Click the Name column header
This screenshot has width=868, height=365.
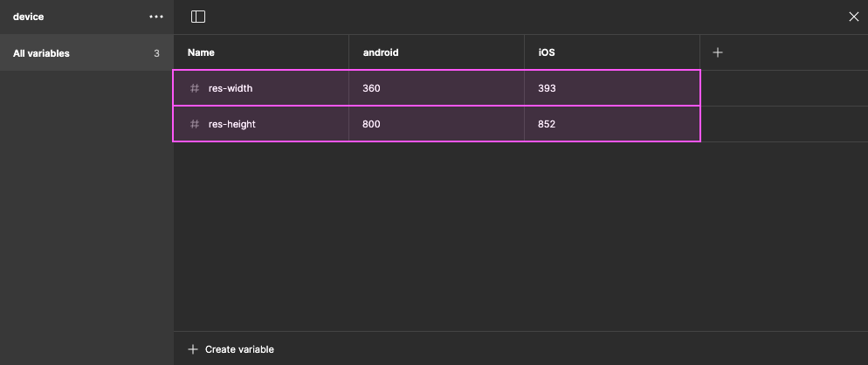click(x=201, y=52)
